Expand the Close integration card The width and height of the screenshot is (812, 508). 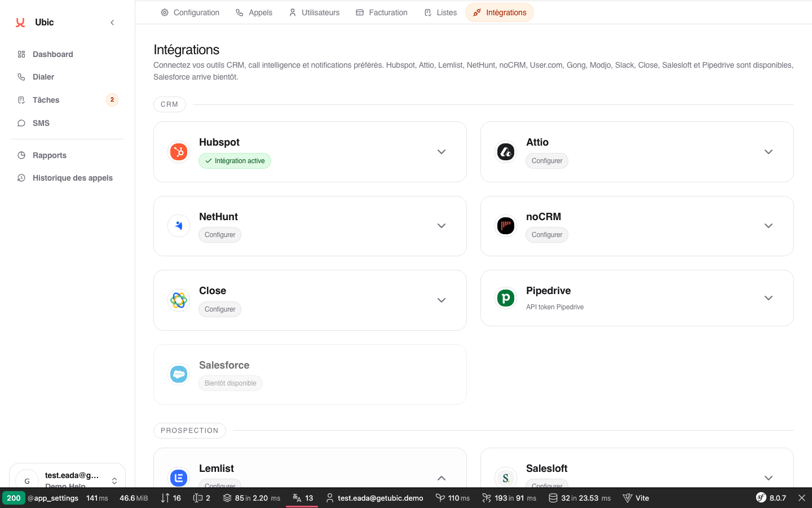(x=442, y=300)
